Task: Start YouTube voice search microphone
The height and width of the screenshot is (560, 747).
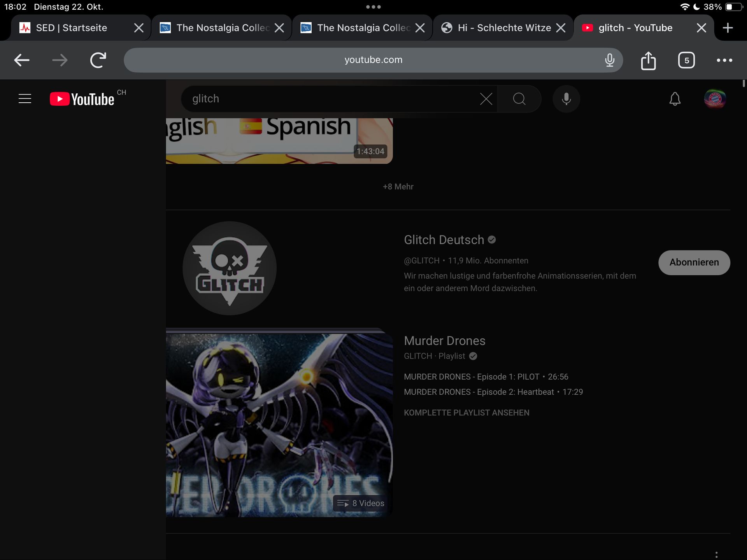Action: point(566,99)
